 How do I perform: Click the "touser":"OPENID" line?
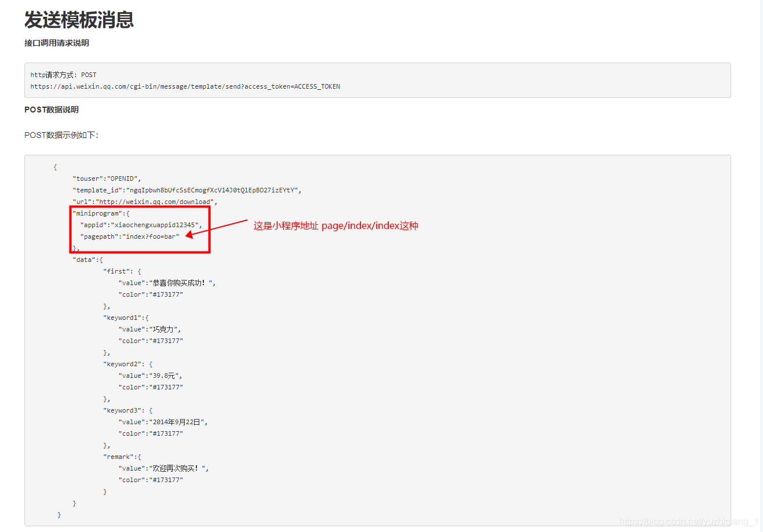click(x=107, y=178)
